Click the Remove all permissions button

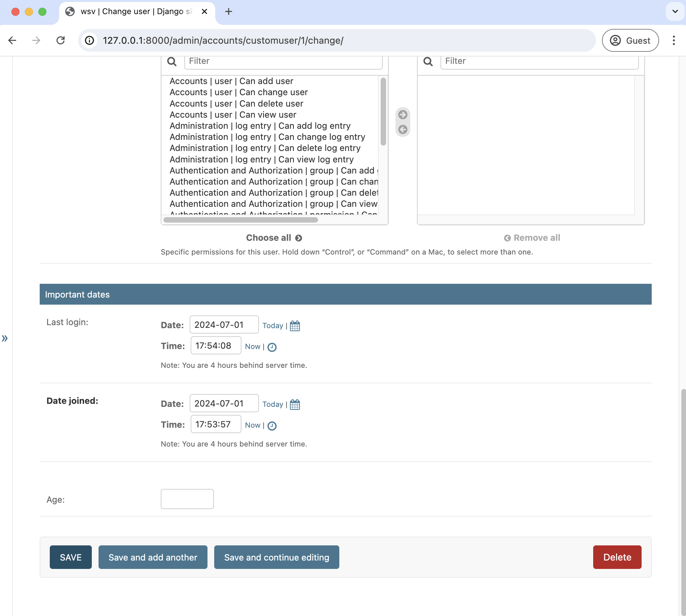(531, 237)
